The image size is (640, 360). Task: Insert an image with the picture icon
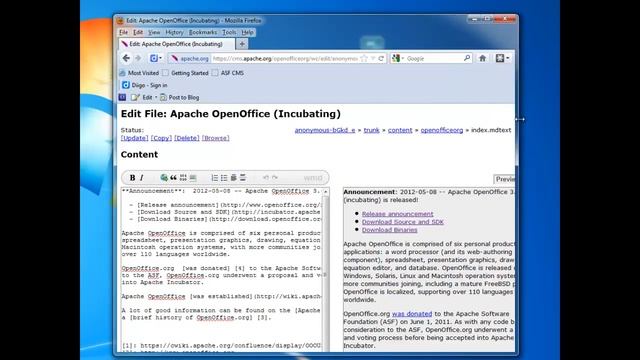coord(193,178)
